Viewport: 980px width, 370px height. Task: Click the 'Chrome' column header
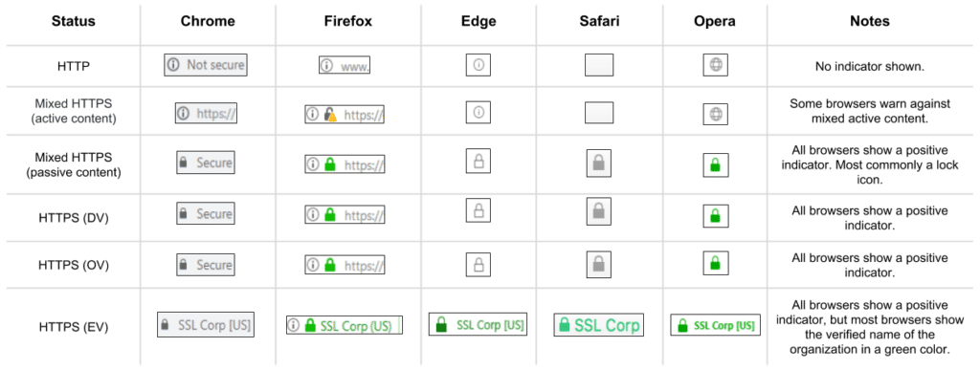[208, 21]
